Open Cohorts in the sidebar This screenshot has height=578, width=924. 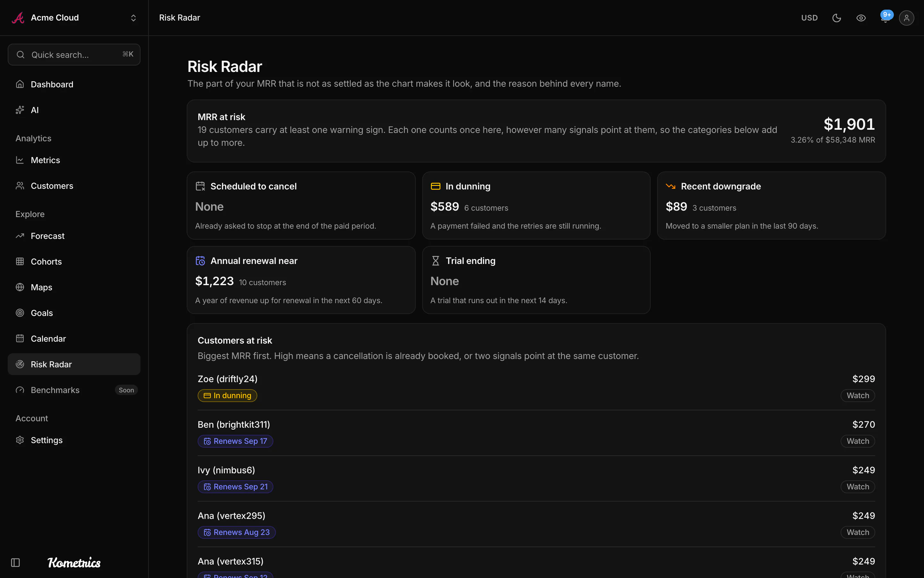click(74, 261)
